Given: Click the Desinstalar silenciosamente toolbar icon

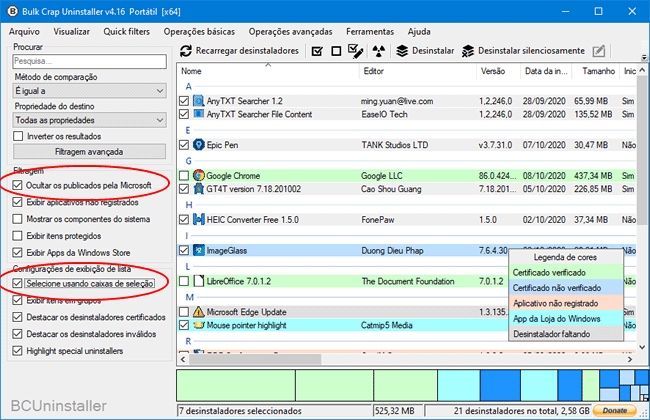Looking at the screenshot, I should 467,51.
